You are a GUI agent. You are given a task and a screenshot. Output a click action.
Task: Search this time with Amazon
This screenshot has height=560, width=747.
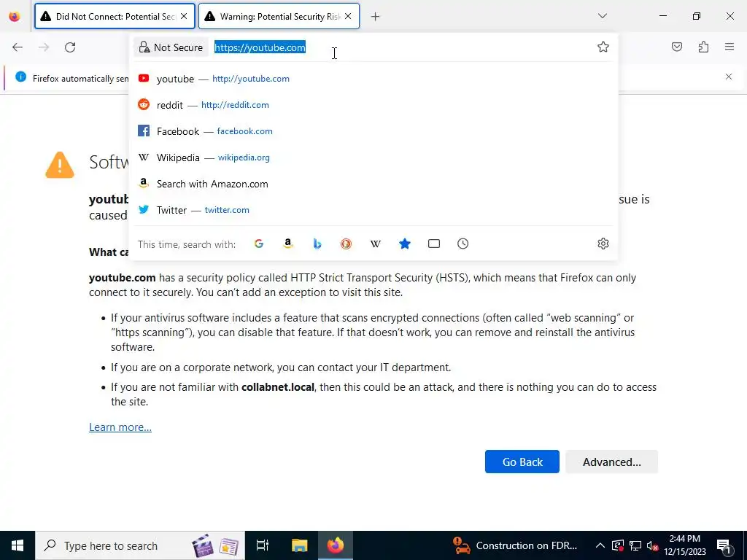[x=287, y=244]
